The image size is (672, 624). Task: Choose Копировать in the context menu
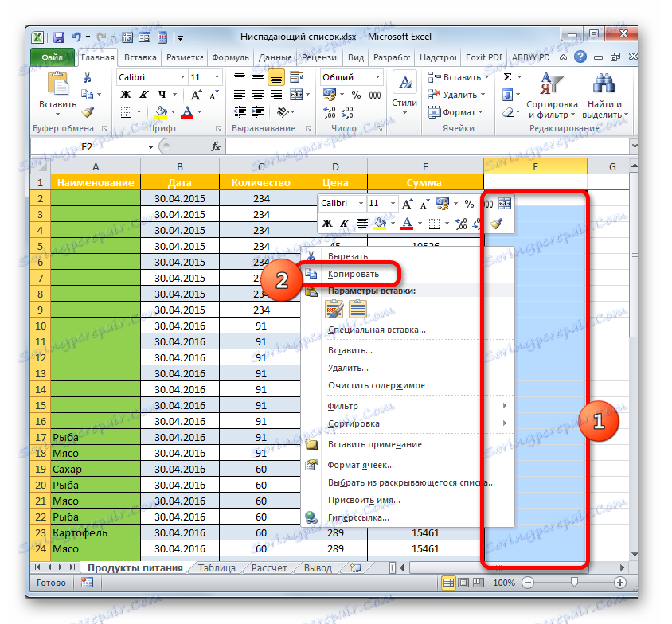354,274
